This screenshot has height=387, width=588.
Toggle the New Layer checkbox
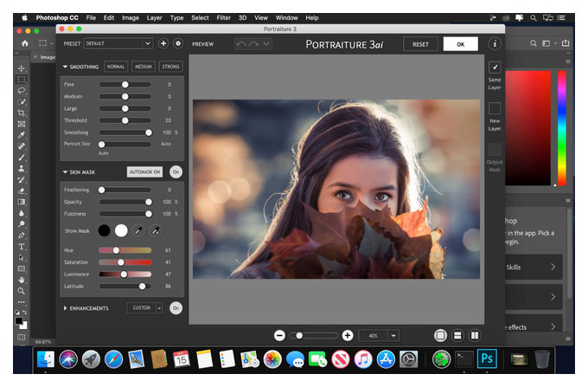coord(495,108)
